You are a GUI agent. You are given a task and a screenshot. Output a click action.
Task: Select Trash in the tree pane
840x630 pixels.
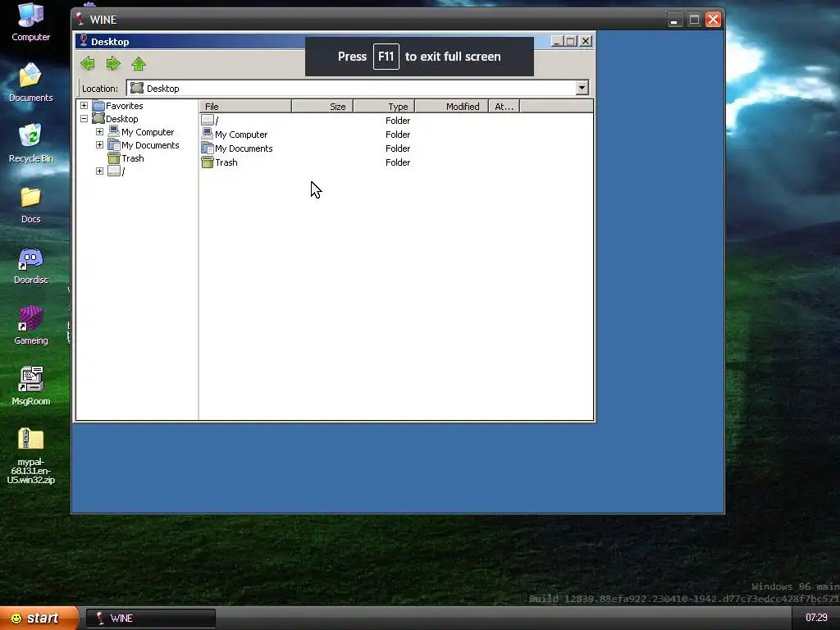[126, 158]
